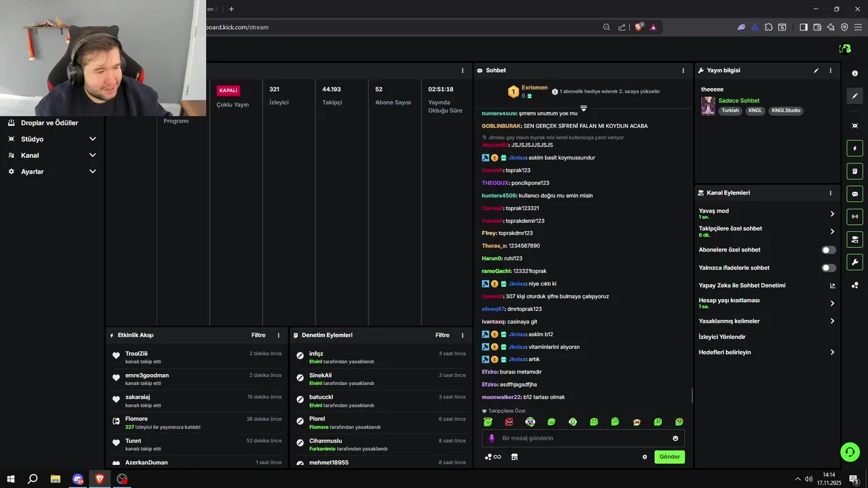Click the broadcast signal icon in the right sidebar
The image size is (868, 488).
coord(854,217)
